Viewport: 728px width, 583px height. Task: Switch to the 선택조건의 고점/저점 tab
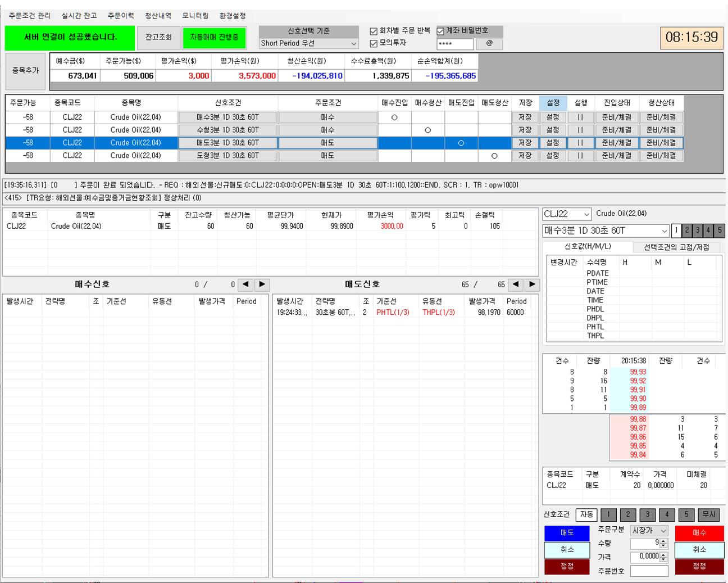pyautogui.click(x=676, y=247)
